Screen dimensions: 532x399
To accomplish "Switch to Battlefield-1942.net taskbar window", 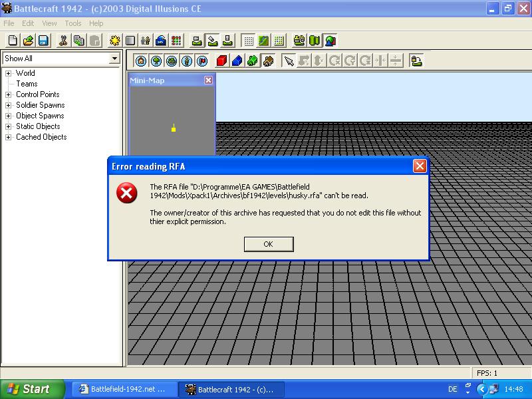I will pyautogui.click(x=124, y=389).
